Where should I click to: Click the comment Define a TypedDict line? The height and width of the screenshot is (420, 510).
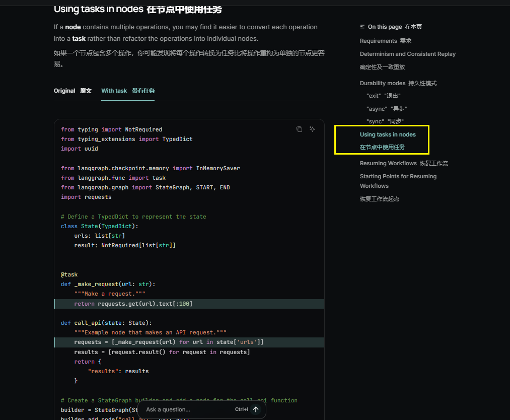pyautogui.click(x=133, y=217)
